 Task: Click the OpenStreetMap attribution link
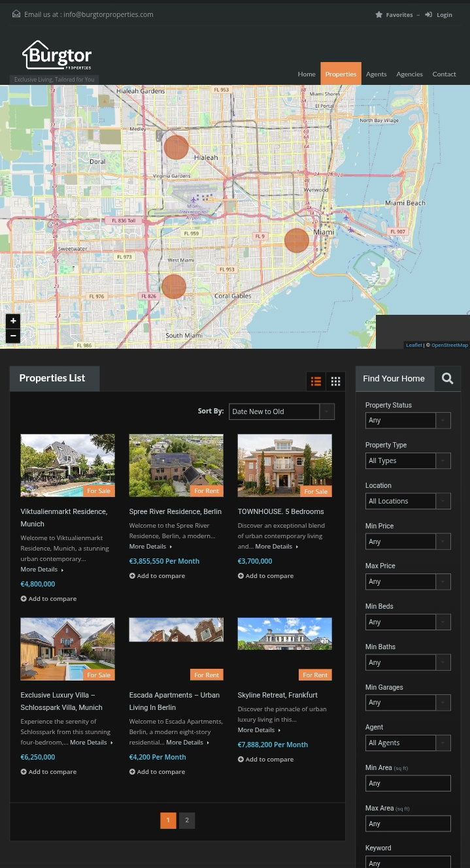point(450,345)
